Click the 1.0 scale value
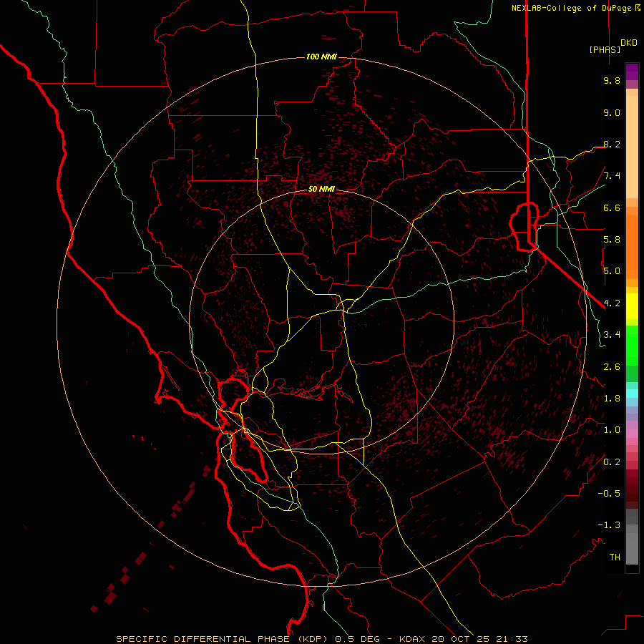Viewport: 644px width, 644px height. pyautogui.click(x=612, y=430)
